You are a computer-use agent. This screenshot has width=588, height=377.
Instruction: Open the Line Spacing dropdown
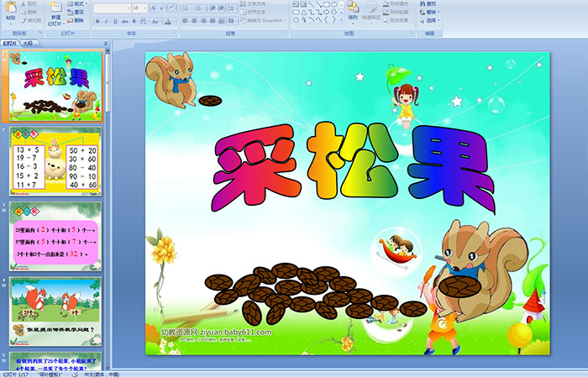[232, 8]
